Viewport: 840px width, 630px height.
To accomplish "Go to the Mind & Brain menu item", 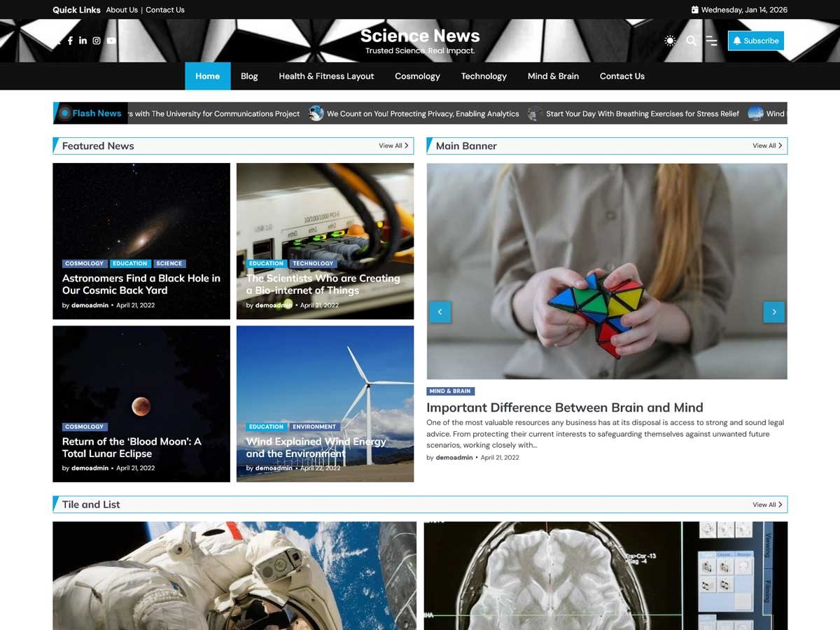I will 553,76.
